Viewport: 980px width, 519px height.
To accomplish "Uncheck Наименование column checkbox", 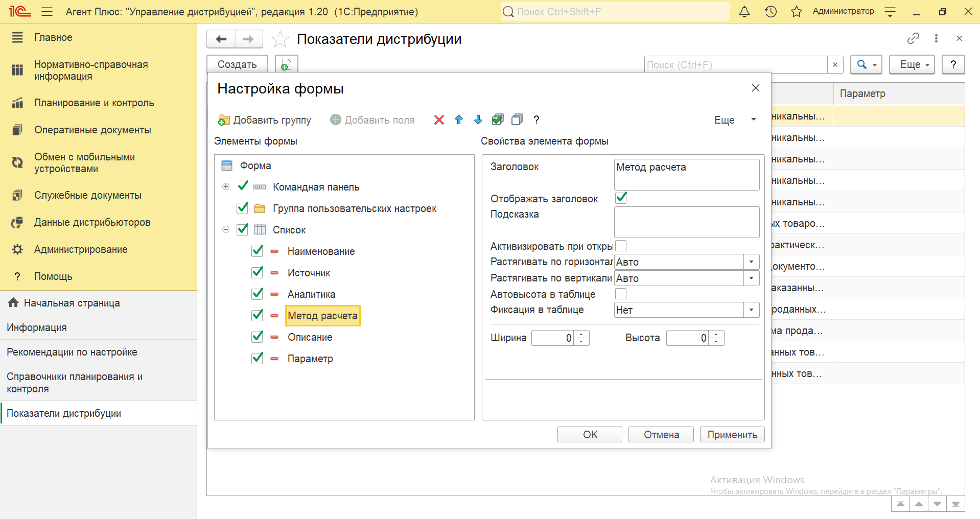I will 258,251.
